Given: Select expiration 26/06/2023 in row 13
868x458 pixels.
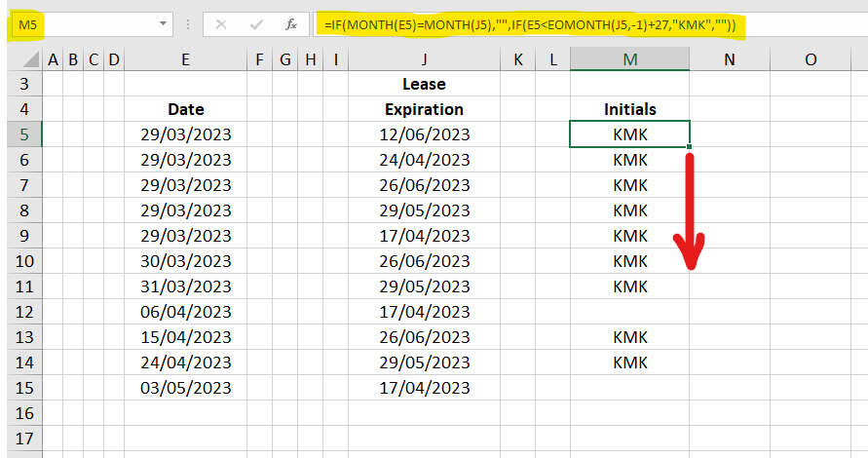Looking at the screenshot, I should click(424, 337).
